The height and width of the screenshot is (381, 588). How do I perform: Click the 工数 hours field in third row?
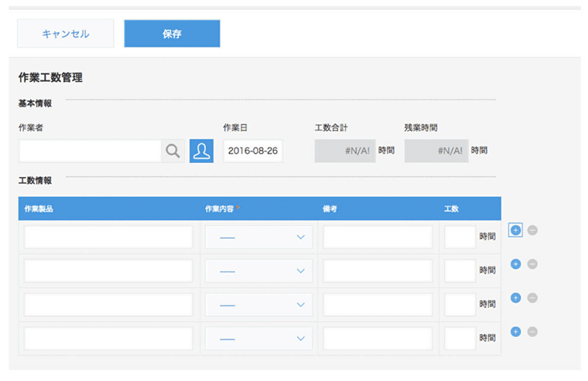coord(460,305)
